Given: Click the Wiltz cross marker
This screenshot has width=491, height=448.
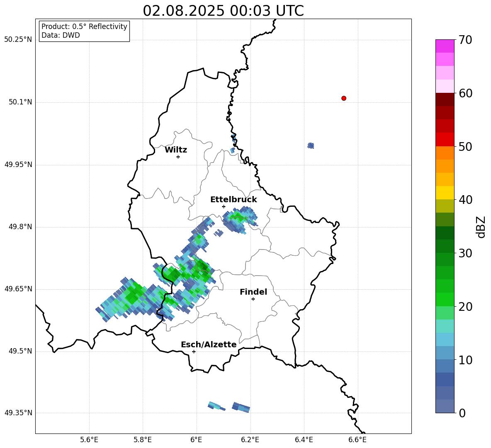Looking at the screenshot, I should coord(178,157).
